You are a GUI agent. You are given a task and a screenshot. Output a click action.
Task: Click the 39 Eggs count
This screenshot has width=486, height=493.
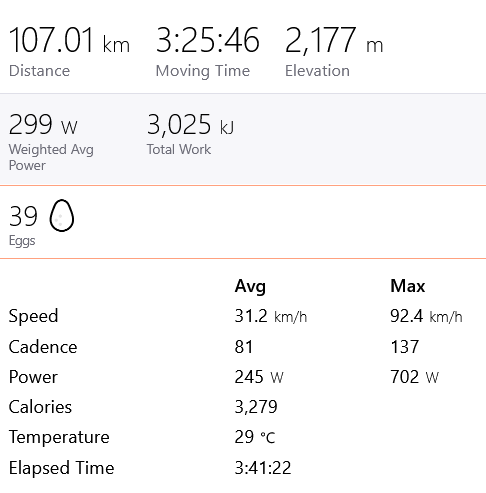(23, 216)
